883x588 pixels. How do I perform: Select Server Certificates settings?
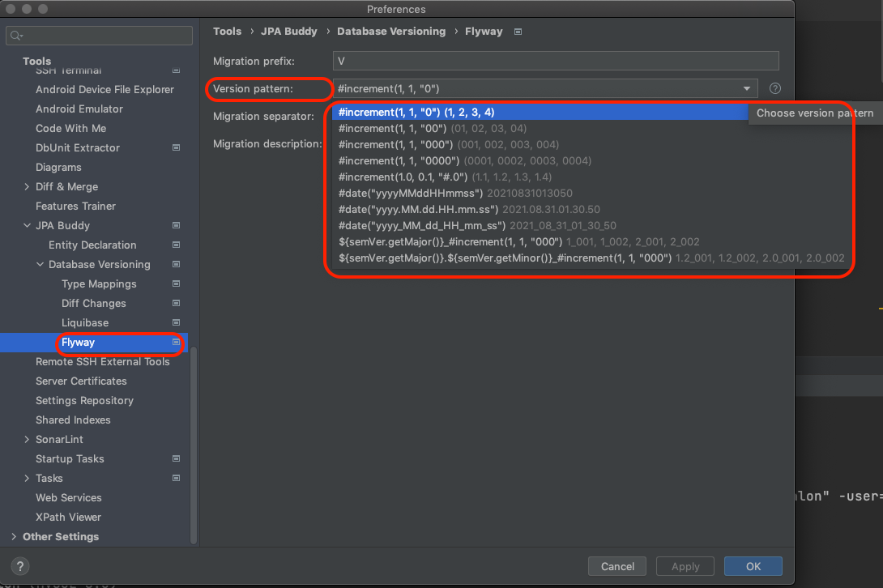pyautogui.click(x=81, y=381)
